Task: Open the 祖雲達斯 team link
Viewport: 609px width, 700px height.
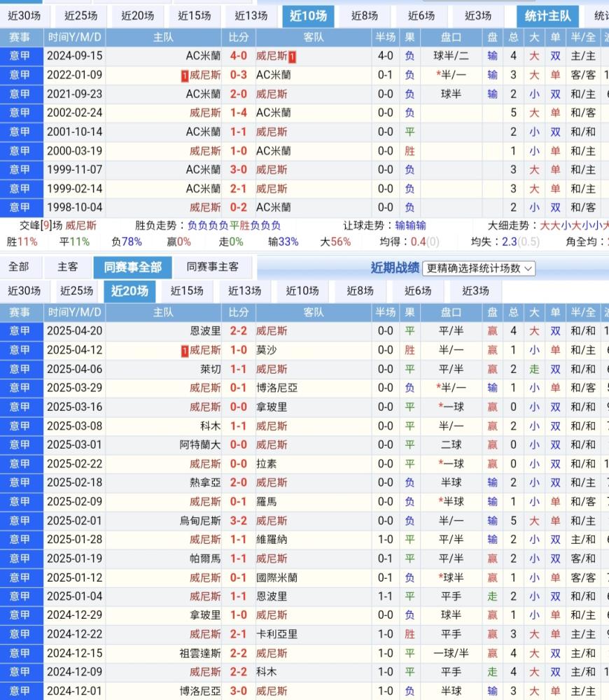Action: click(x=200, y=653)
